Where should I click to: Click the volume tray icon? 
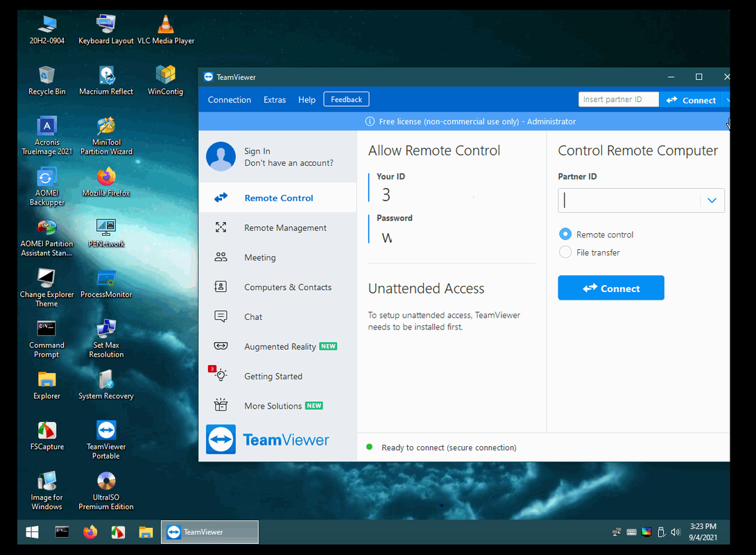click(x=676, y=532)
